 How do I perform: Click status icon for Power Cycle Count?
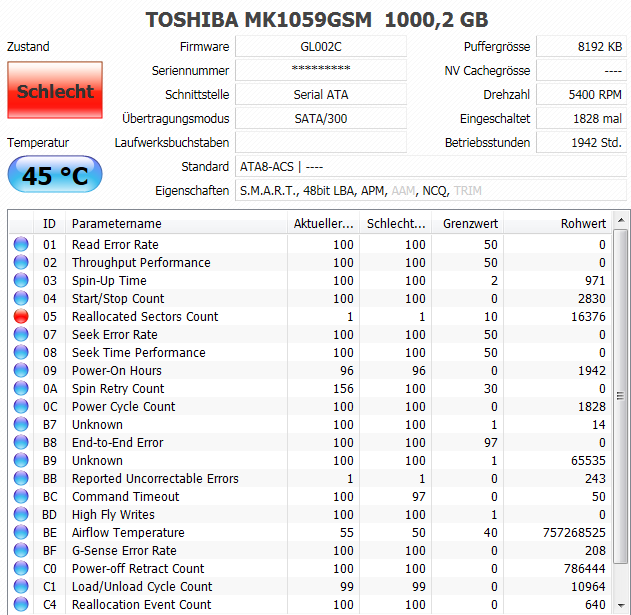tap(21, 407)
